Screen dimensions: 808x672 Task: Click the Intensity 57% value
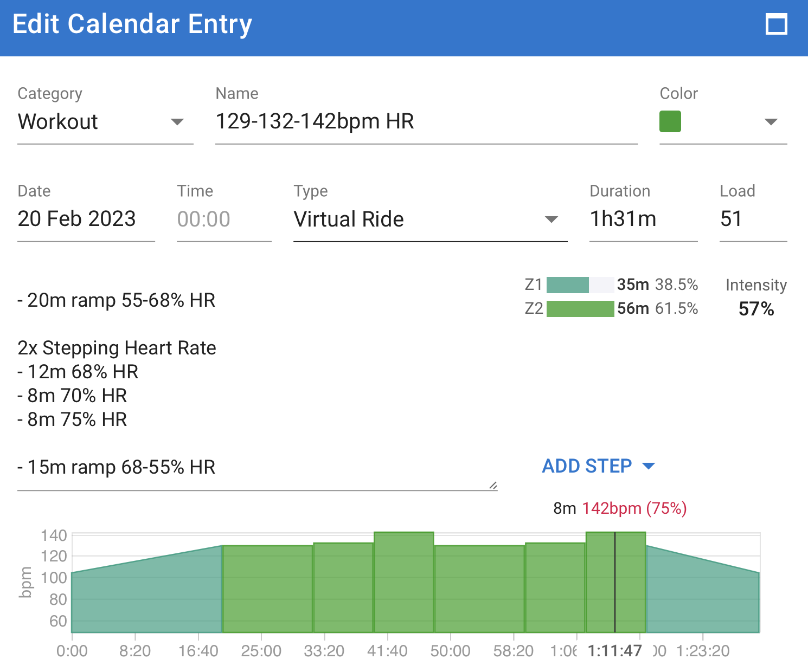756,309
